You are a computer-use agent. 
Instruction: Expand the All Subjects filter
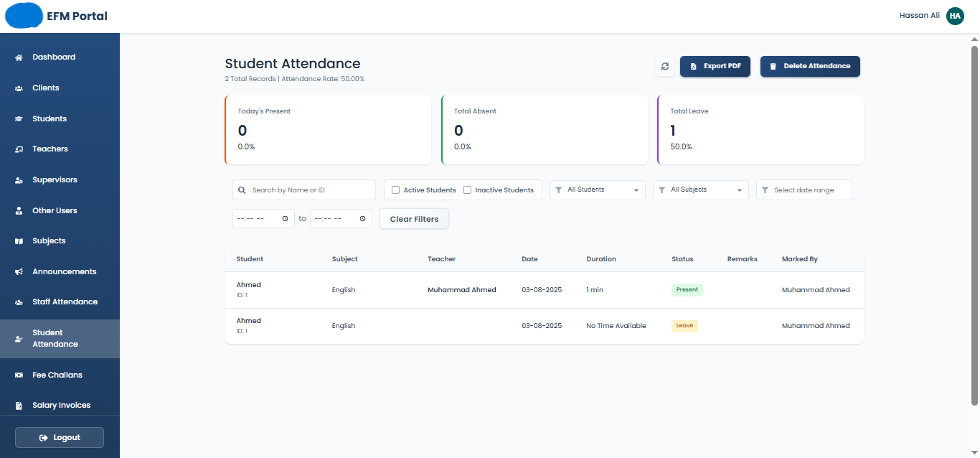point(700,190)
